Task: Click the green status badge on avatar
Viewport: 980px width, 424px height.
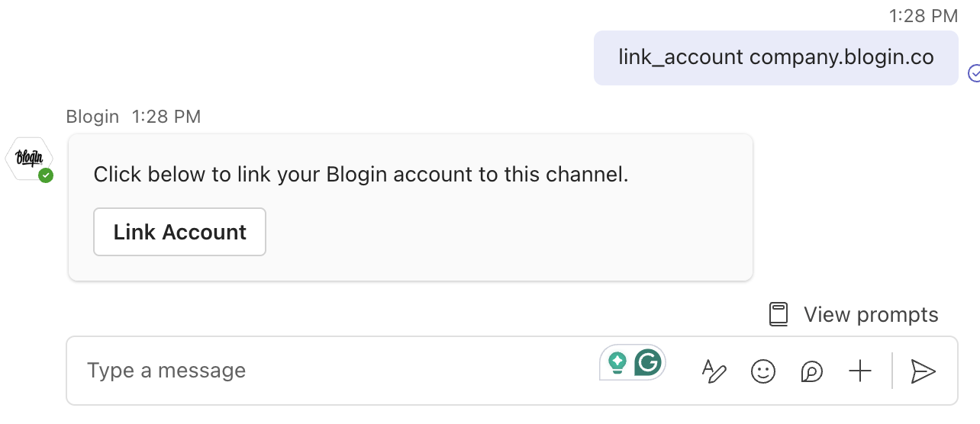Action: coord(46,176)
